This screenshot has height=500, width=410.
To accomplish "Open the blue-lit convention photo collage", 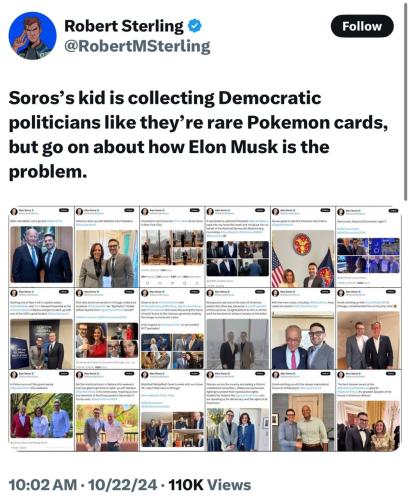I will tap(368, 255).
